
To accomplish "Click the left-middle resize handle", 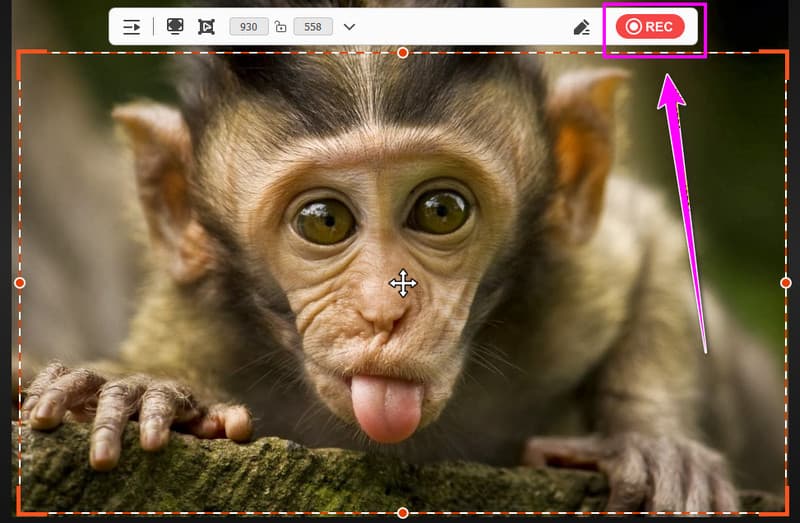I will point(19,283).
